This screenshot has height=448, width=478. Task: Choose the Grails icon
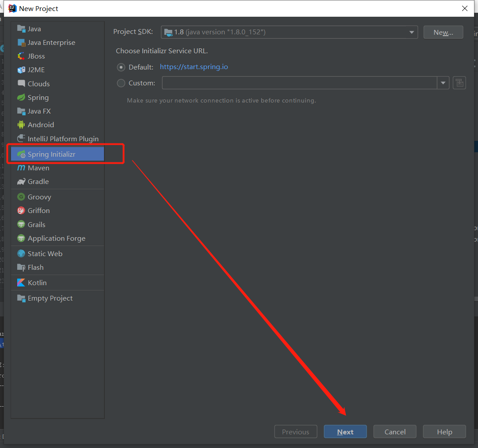click(21, 224)
